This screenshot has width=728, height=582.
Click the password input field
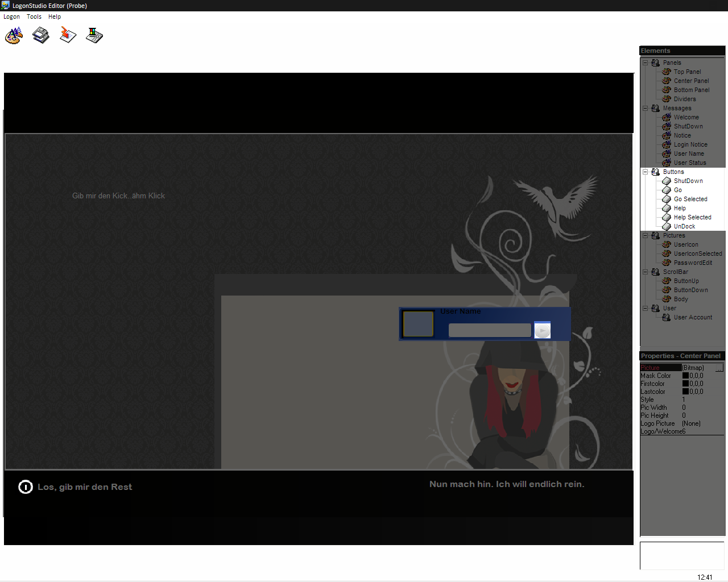(x=489, y=330)
